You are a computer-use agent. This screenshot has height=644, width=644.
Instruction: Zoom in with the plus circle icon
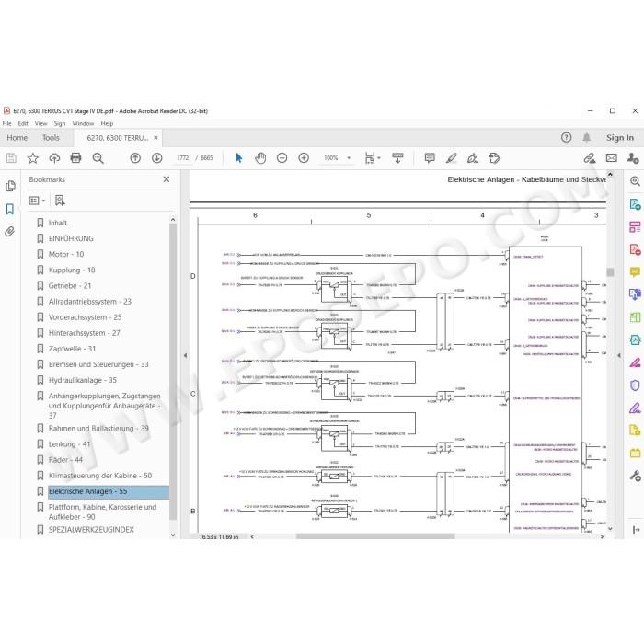click(304, 158)
